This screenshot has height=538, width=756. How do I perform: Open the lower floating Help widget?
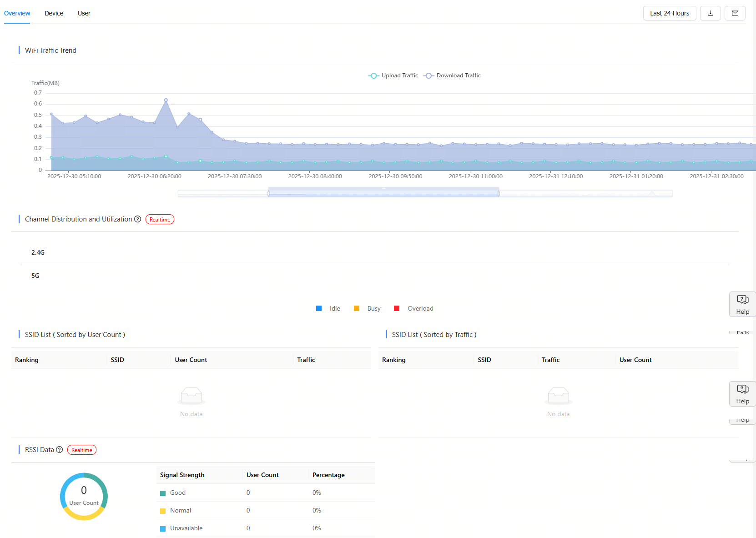tap(742, 394)
